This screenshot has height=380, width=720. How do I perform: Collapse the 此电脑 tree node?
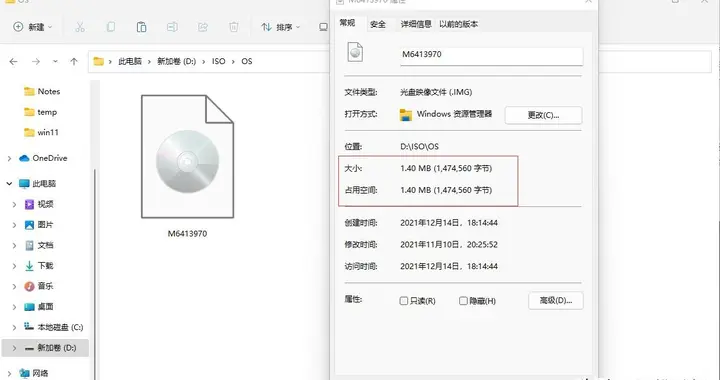[9, 184]
